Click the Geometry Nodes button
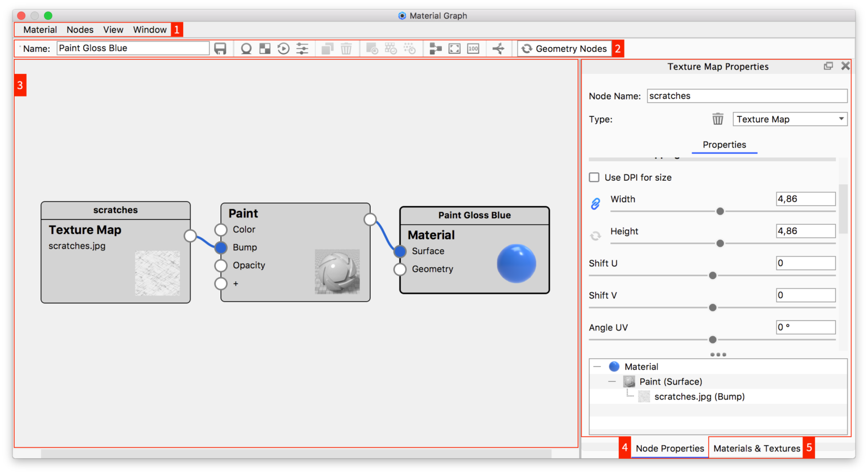Screen dimensions: 868x474 pos(565,49)
